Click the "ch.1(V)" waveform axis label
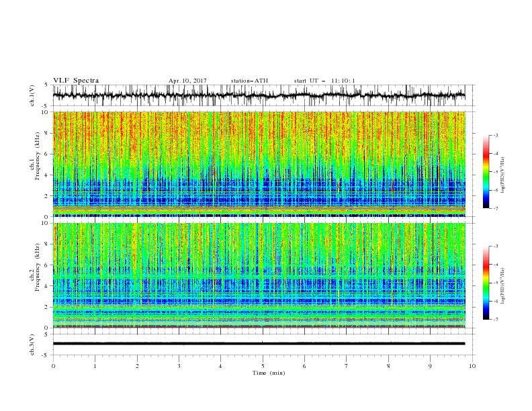Screen dimensions: 532x411 pyautogui.click(x=32, y=95)
